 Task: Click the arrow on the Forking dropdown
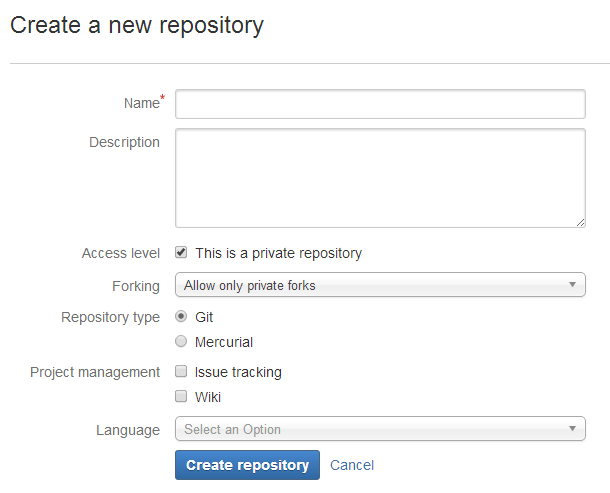click(572, 285)
